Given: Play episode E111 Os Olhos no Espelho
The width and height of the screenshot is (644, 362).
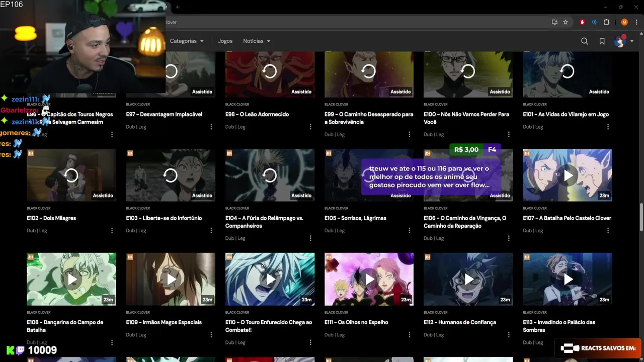Looking at the screenshot, I should [x=369, y=279].
